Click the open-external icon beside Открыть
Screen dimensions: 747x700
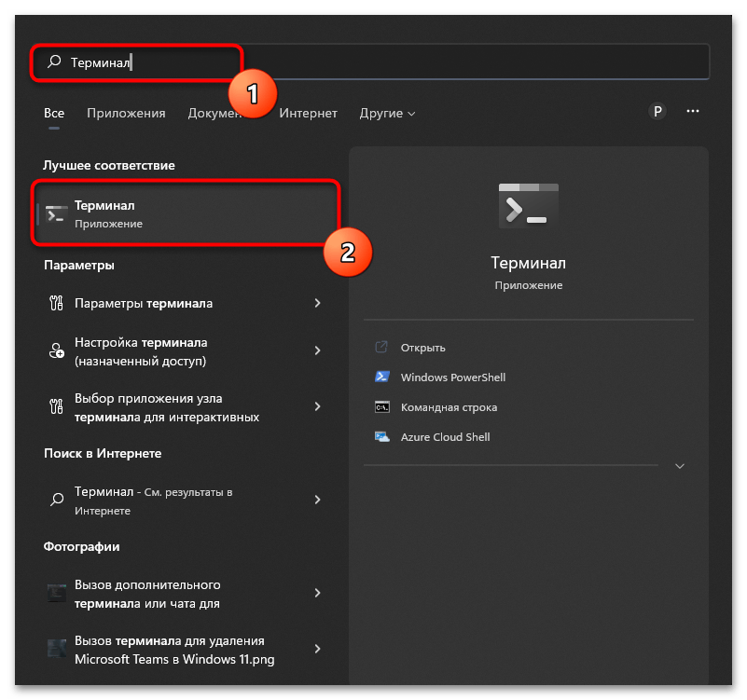coord(381,347)
